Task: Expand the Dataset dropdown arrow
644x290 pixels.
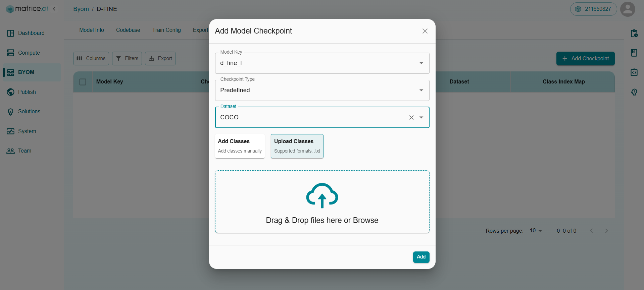Action: click(421, 118)
